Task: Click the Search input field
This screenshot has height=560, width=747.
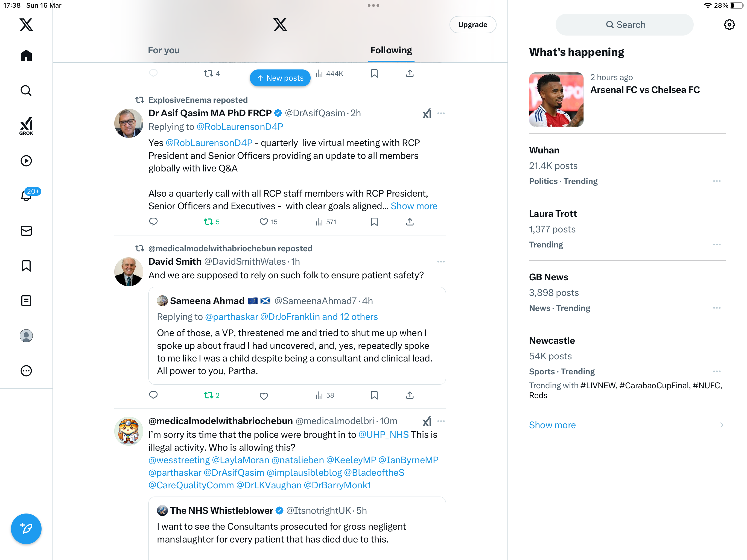Action: click(x=625, y=25)
